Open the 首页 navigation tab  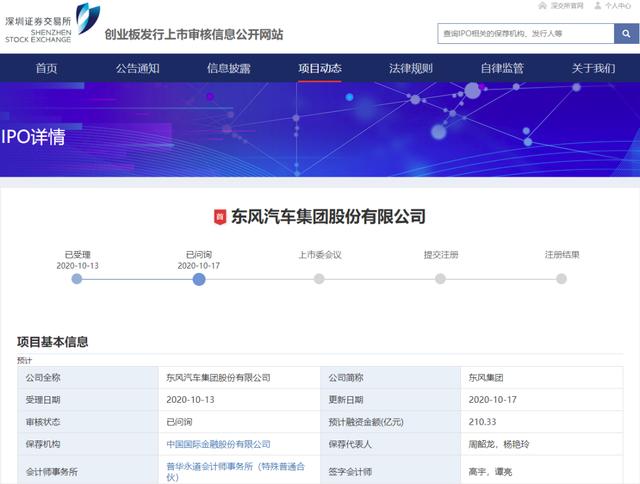(46, 69)
